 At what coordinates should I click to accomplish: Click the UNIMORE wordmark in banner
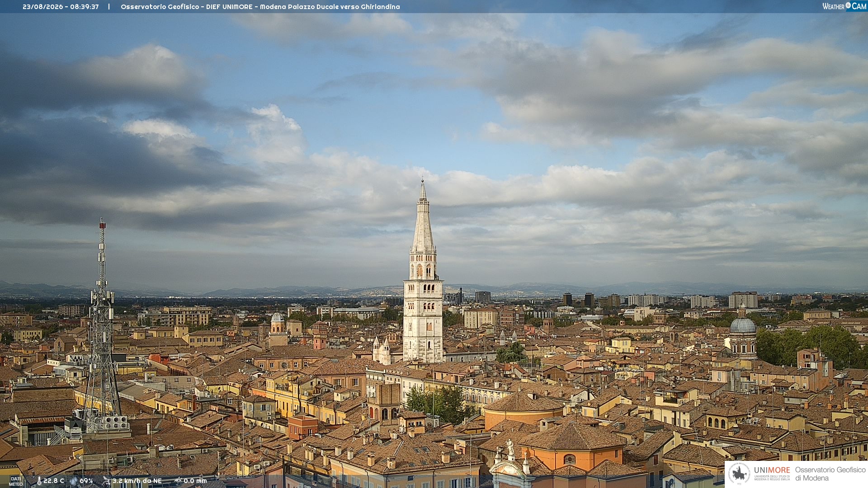[772, 470]
